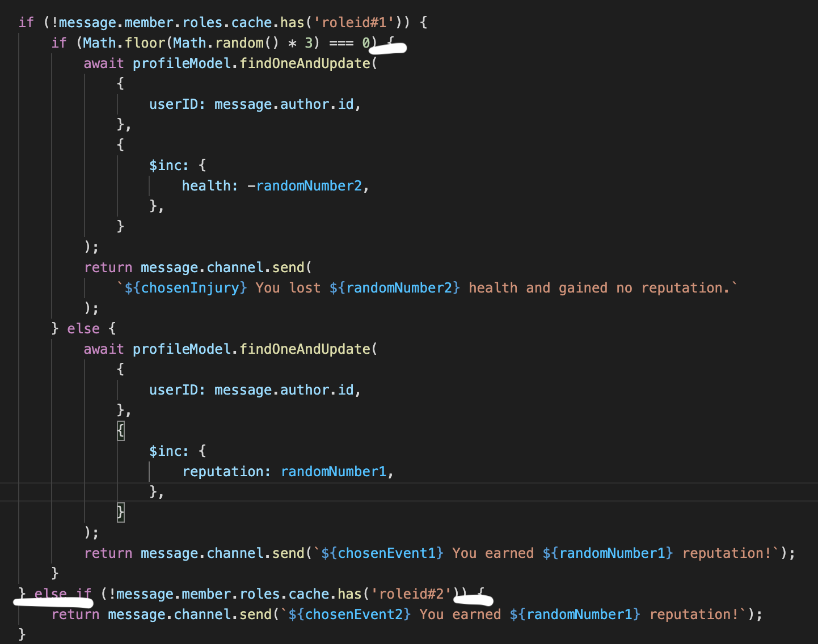Click "gained no reputation." text
This screenshot has height=644, width=818.
coord(644,288)
